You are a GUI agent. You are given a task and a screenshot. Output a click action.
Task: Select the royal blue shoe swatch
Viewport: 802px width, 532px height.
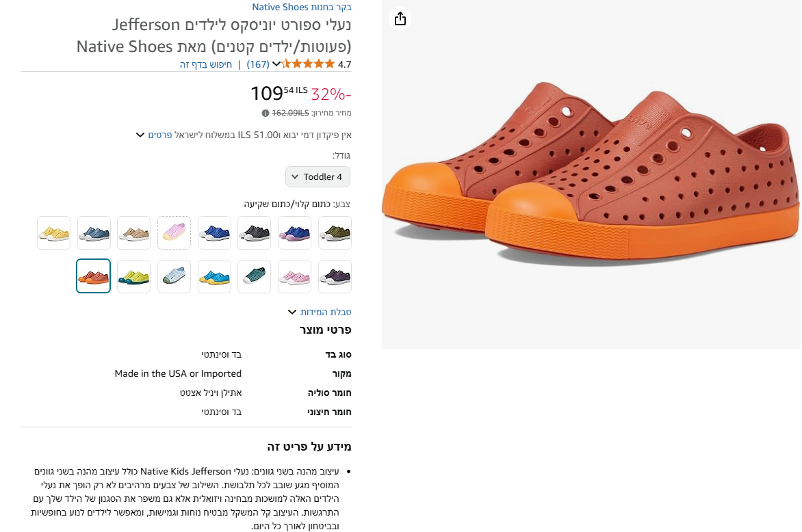pos(214,232)
